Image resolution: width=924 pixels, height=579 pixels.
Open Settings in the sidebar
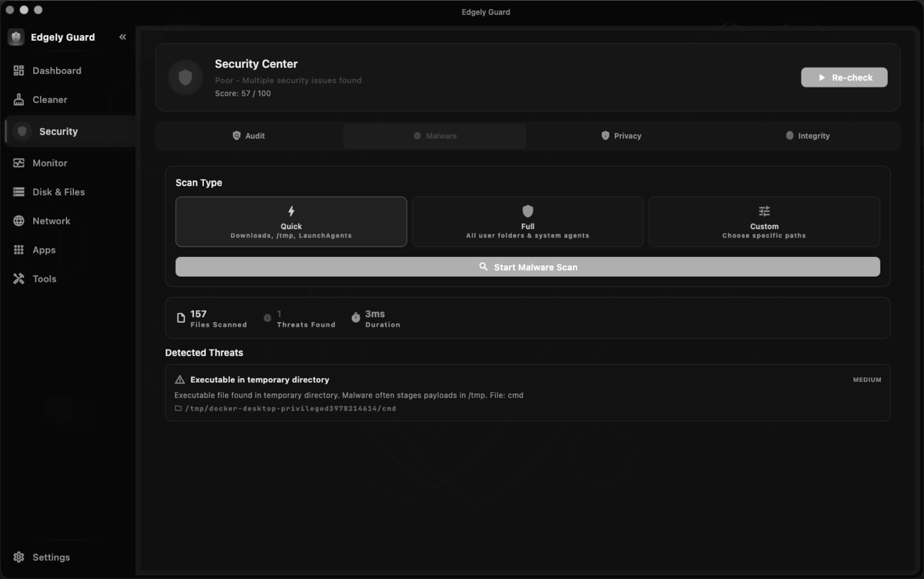pyautogui.click(x=68, y=557)
